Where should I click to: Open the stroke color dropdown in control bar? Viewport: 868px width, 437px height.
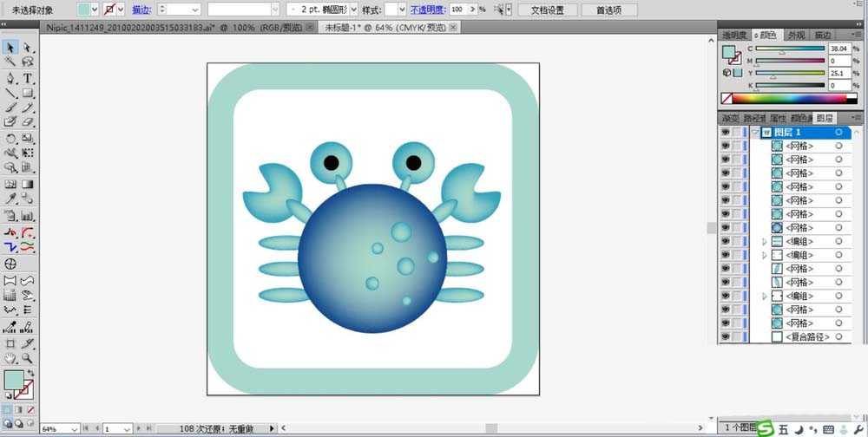coord(120,10)
